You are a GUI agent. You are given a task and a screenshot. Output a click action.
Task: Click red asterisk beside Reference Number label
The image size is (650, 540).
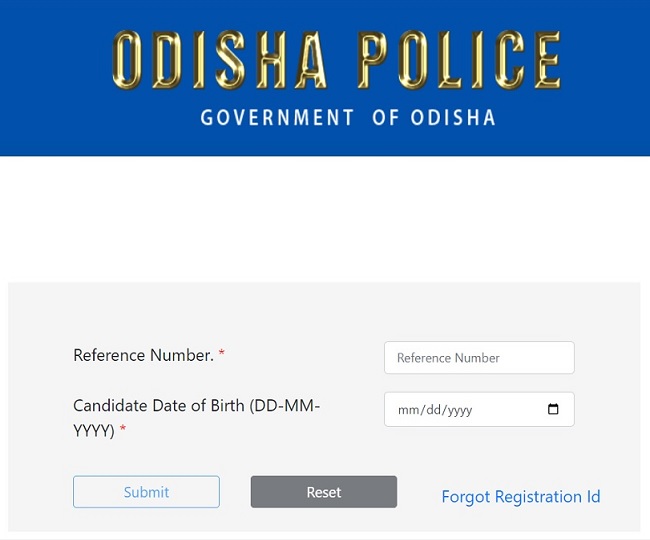click(221, 356)
